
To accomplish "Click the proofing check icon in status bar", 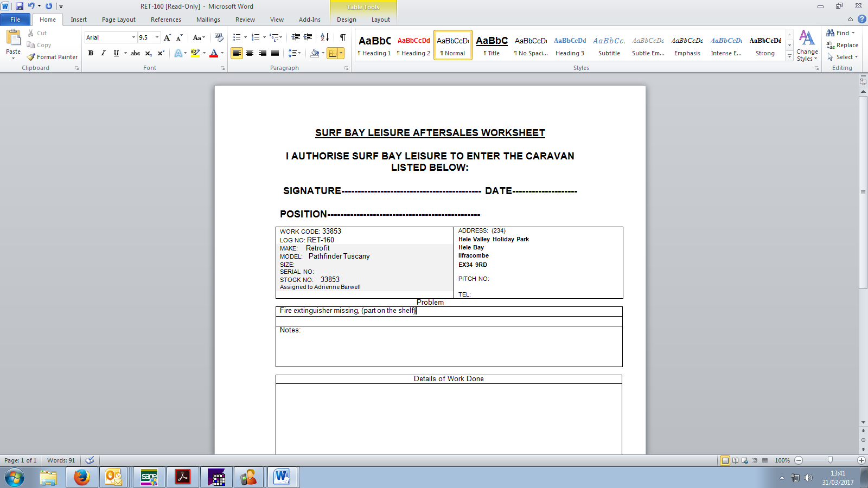I will coord(90,460).
